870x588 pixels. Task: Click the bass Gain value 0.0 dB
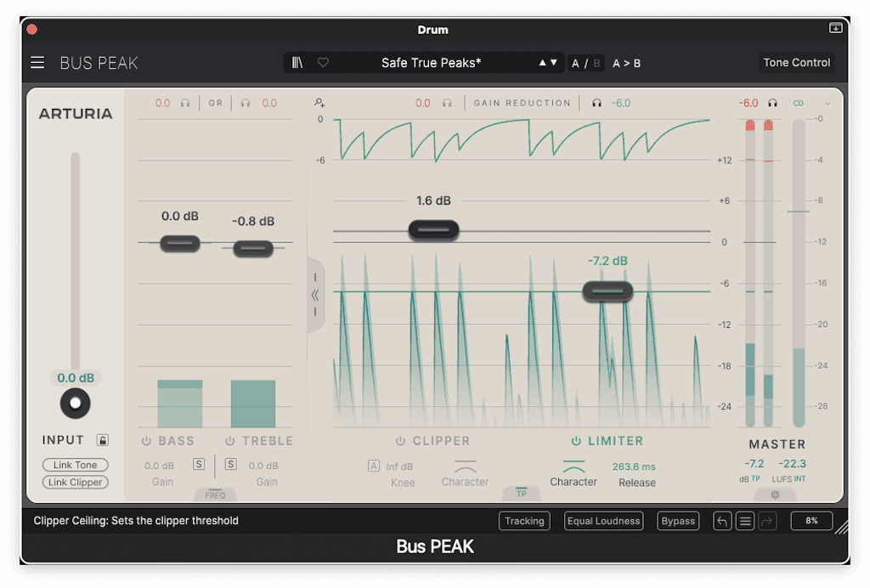click(159, 466)
